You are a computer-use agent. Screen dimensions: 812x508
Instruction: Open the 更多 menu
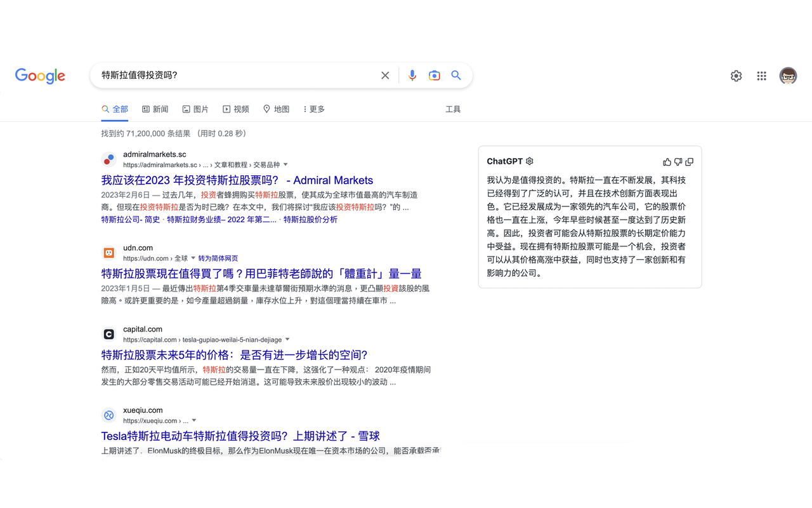coord(314,109)
